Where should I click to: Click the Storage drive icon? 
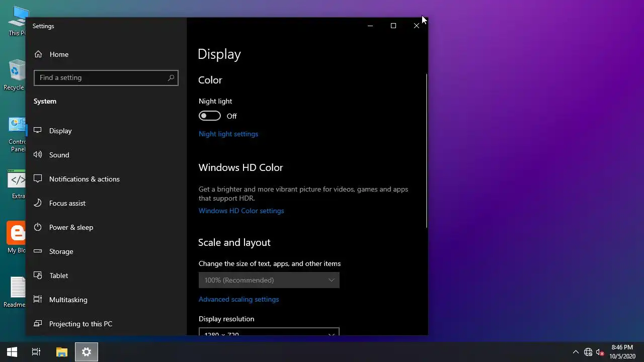click(38, 251)
